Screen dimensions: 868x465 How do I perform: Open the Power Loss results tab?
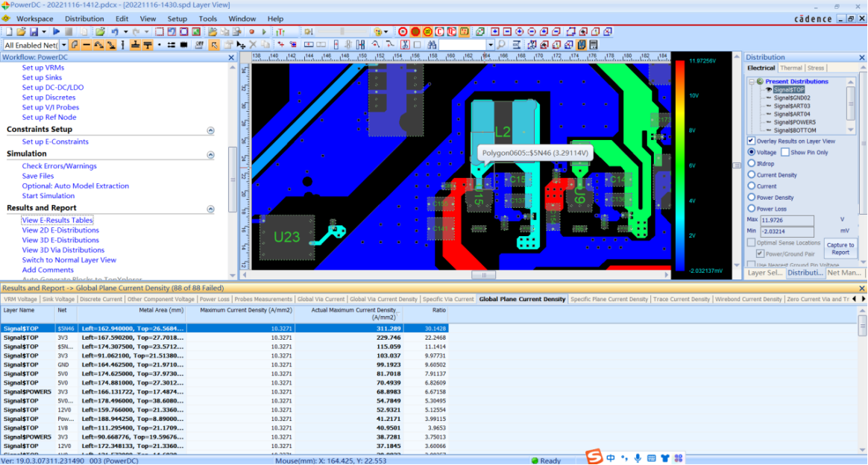tap(214, 299)
